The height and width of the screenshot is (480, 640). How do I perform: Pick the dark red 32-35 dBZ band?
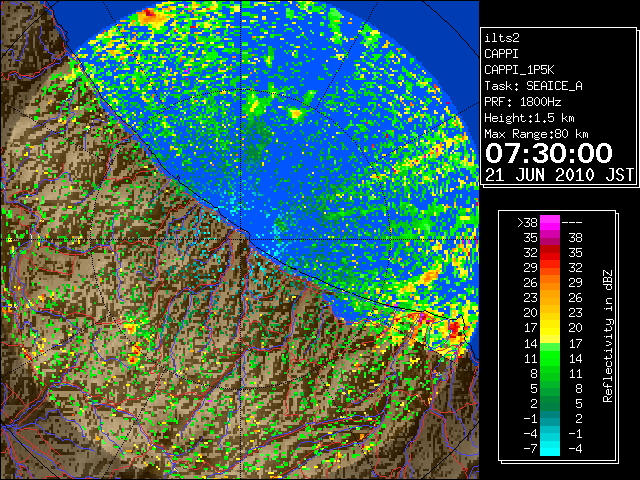[x=550, y=252]
